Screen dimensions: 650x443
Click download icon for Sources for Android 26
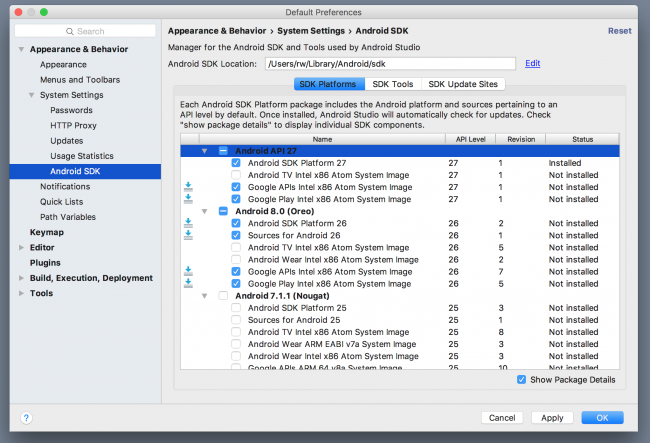click(x=188, y=235)
